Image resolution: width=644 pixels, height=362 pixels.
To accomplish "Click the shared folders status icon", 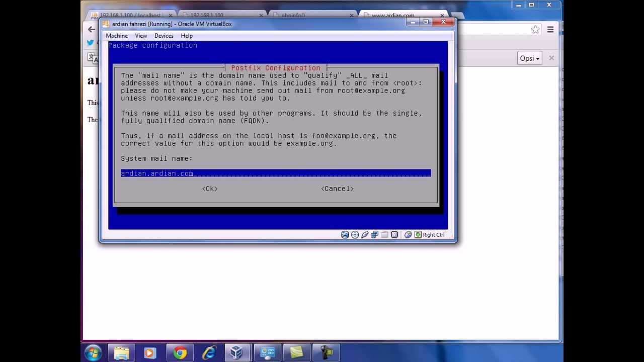I will click(384, 235).
